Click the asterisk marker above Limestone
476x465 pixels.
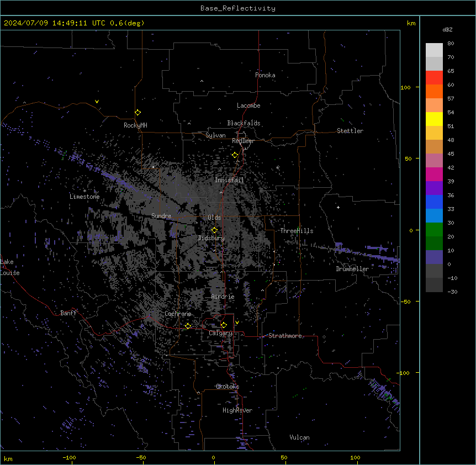[84, 191]
